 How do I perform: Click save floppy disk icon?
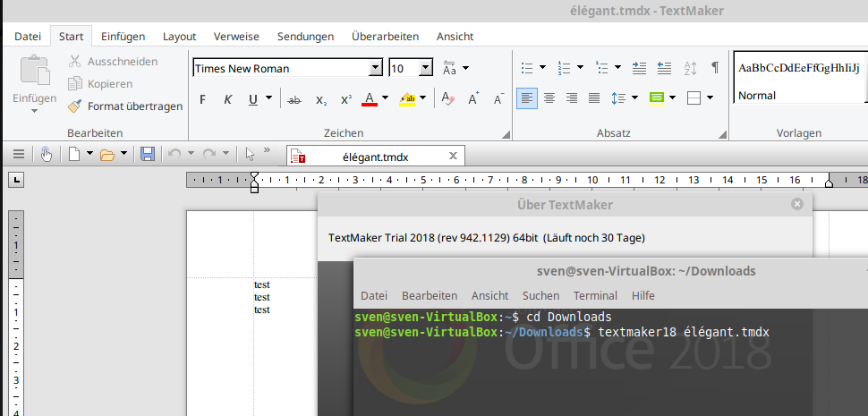[x=148, y=154]
